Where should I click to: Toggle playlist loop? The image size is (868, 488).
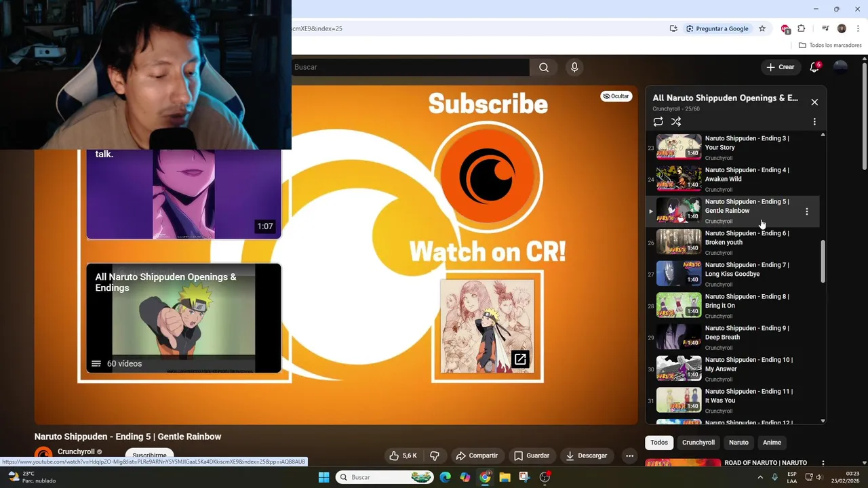pyautogui.click(x=658, y=121)
